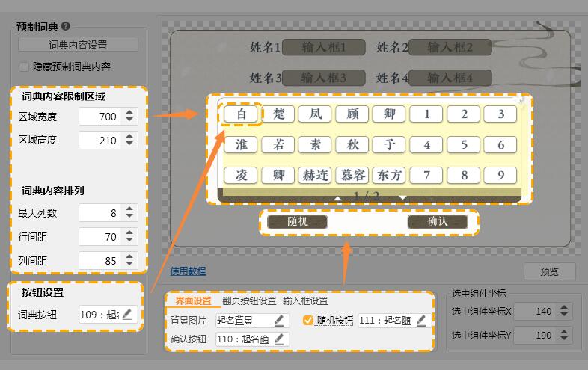The height and width of the screenshot is (370, 588).
Task: Click the 词典内容设置 button
Action: (78, 45)
